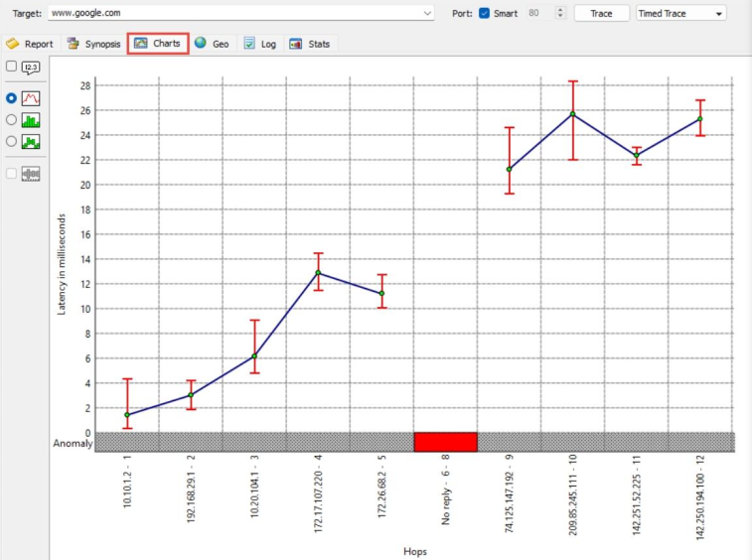Click the value labels speech-bubble icon
The width and height of the screenshot is (752, 560).
pyautogui.click(x=31, y=68)
